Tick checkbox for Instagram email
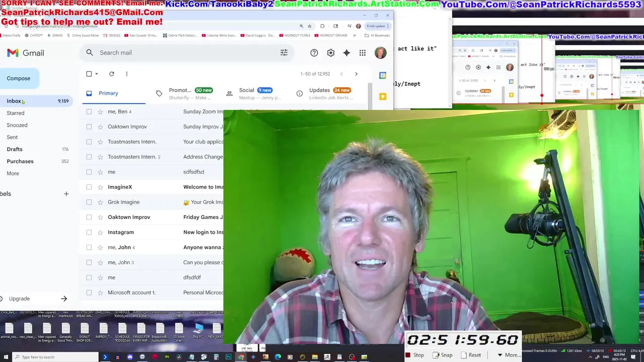 89,232
